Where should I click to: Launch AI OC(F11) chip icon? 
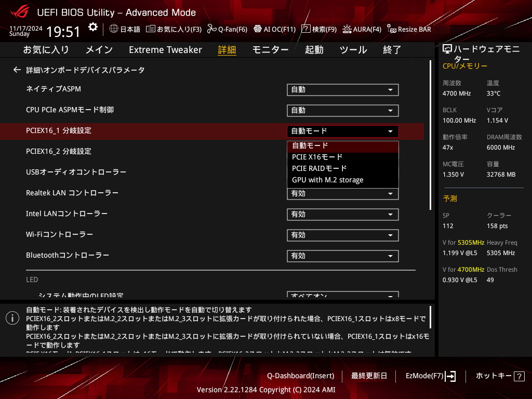pyautogui.click(x=258, y=29)
